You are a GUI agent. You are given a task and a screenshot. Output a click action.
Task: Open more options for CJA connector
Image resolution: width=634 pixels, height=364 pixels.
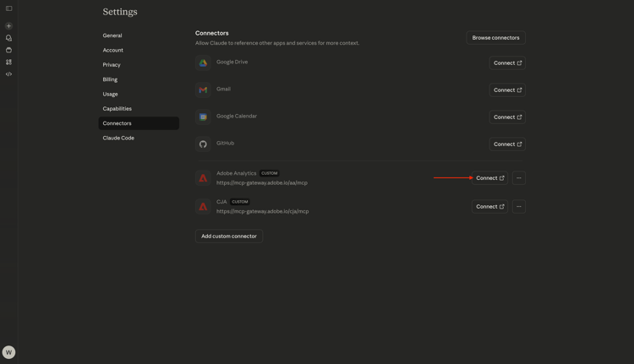point(519,207)
